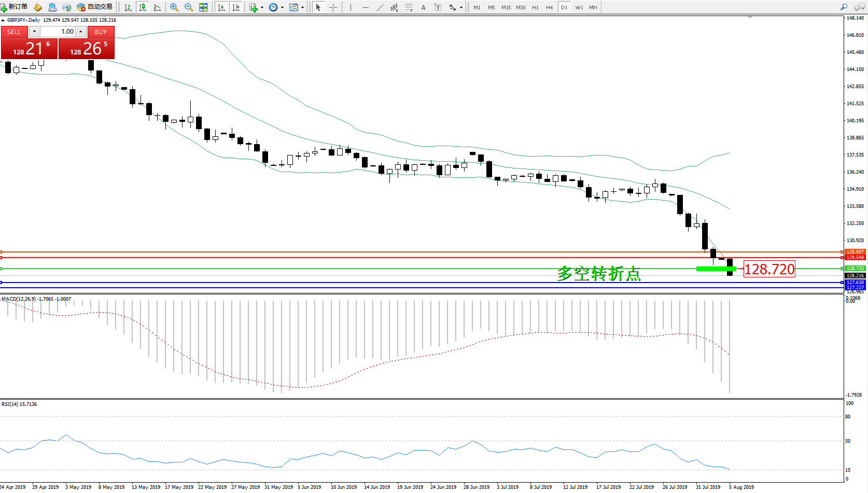Toggle candlestick chart display mode
Image resolution: width=868 pixels, height=493 pixels.
[143, 7]
